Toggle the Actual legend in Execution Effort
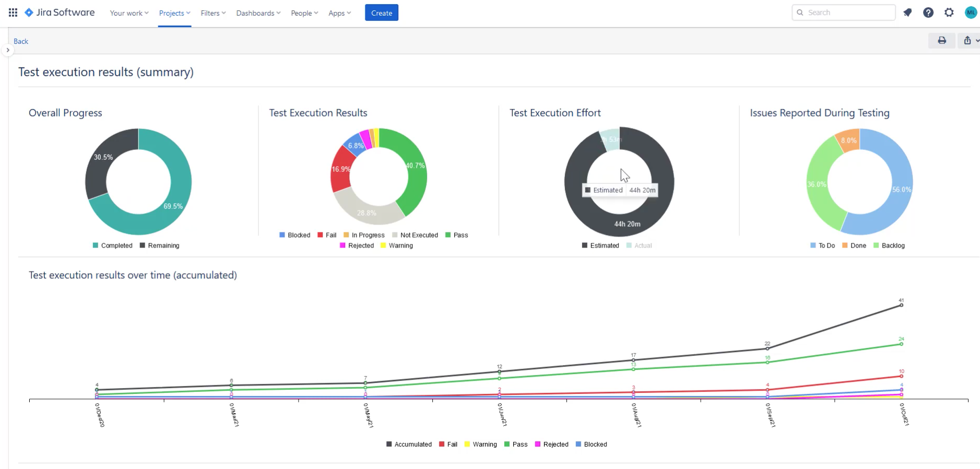980x469 pixels. (639, 245)
